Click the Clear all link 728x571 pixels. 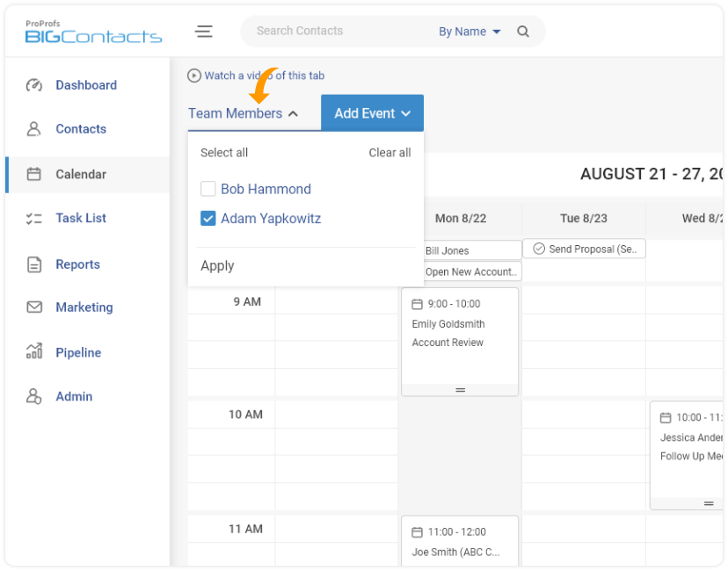coord(389,153)
